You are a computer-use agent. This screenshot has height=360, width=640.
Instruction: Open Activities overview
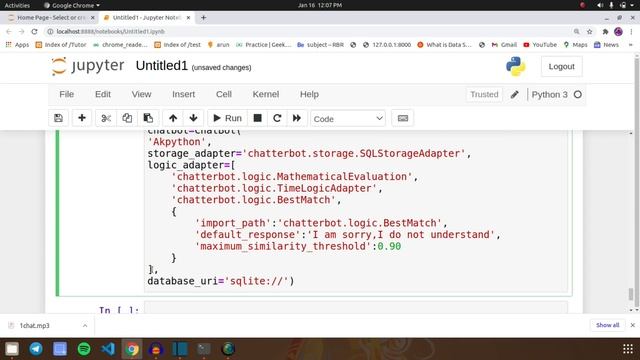pyautogui.click(x=17, y=5)
